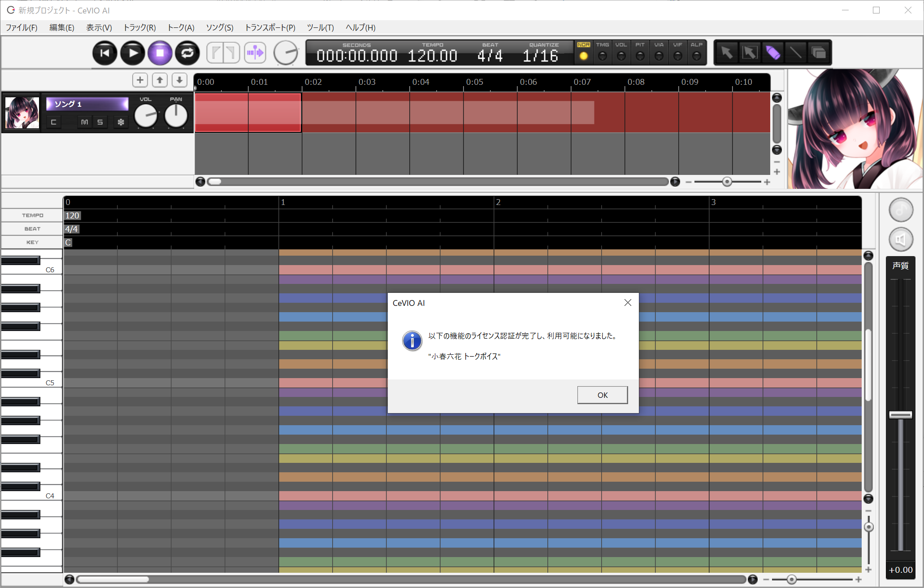Click the TEMPO row label
924x588 pixels.
(x=32, y=215)
